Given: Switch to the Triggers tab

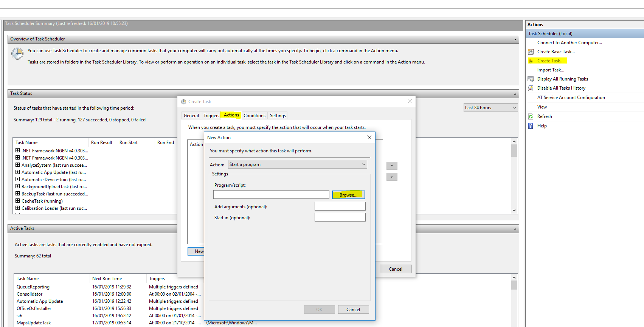Looking at the screenshot, I should tap(211, 116).
